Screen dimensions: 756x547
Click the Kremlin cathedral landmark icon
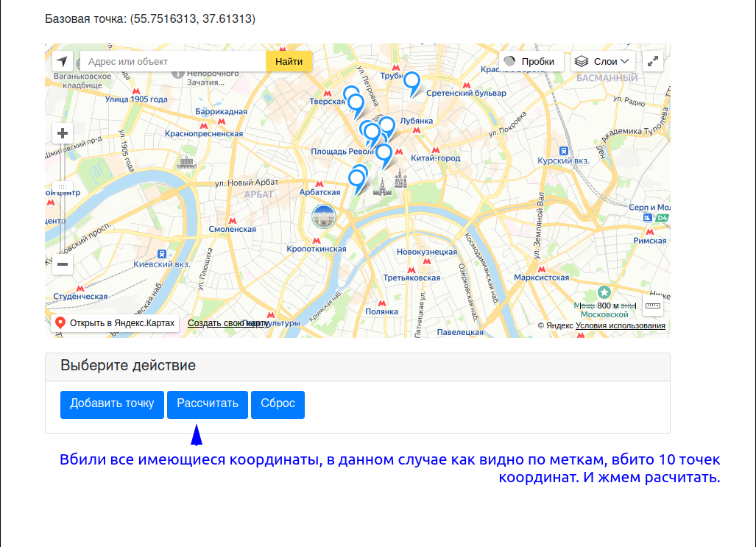[400, 179]
